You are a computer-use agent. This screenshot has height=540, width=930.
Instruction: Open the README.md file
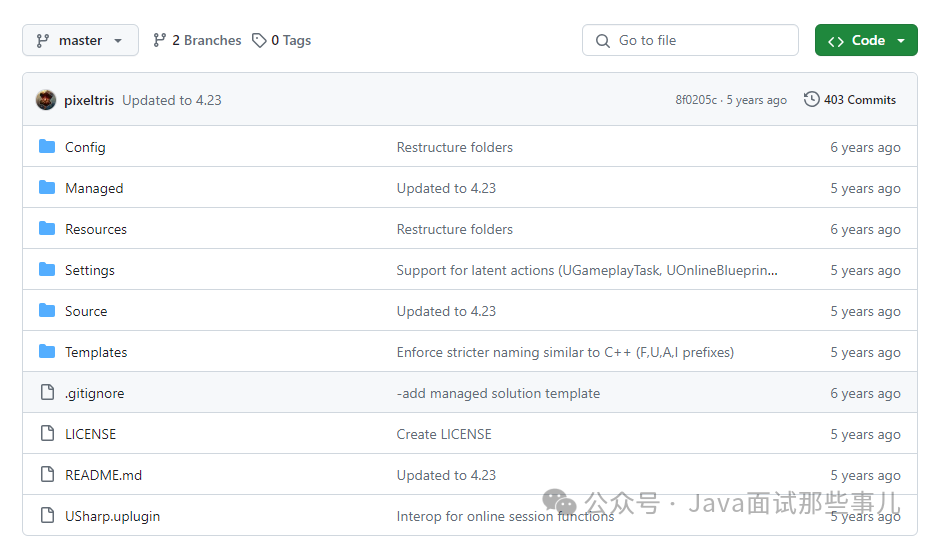click(103, 475)
